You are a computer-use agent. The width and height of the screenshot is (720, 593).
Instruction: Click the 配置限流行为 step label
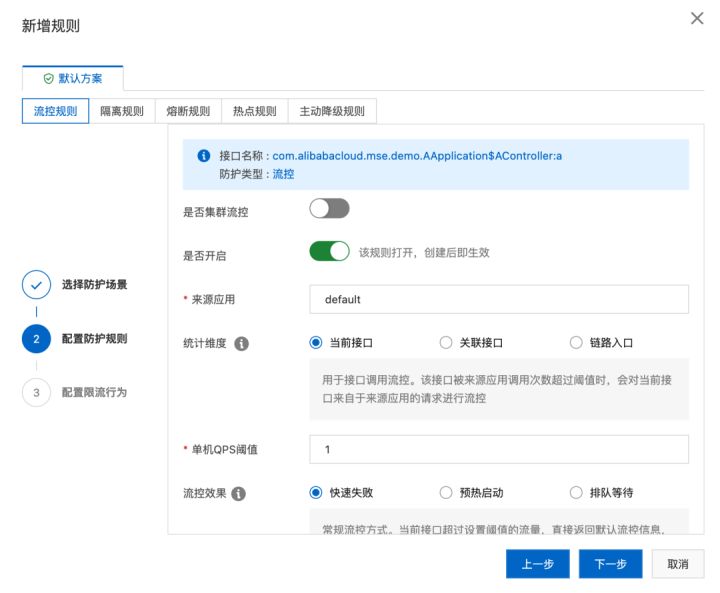(94, 393)
